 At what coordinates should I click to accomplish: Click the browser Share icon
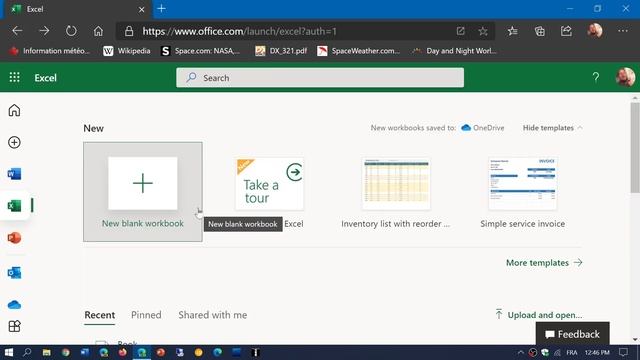(566, 31)
